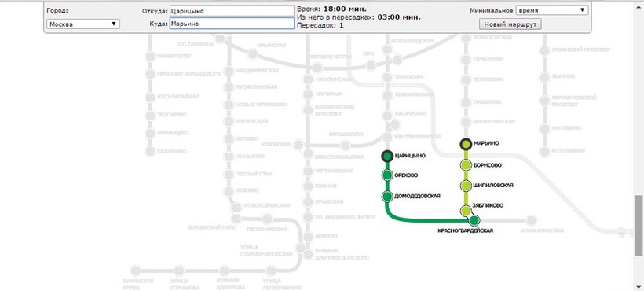The width and height of the screenshot is (644, 291).
Task: Click the greyed Алма-Атинская station marker
Action: click(532, 220)
